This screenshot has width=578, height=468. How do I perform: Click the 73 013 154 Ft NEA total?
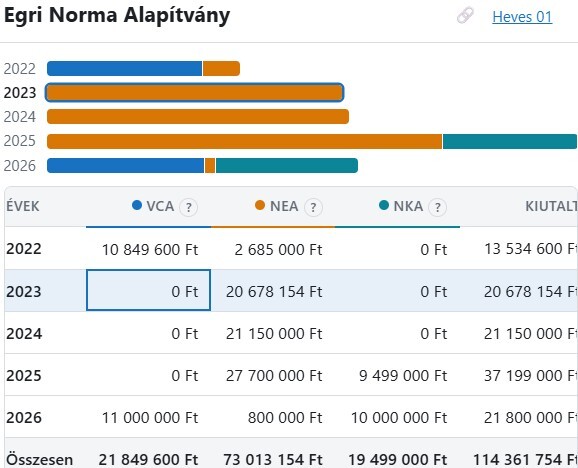(x=273, y=460)
